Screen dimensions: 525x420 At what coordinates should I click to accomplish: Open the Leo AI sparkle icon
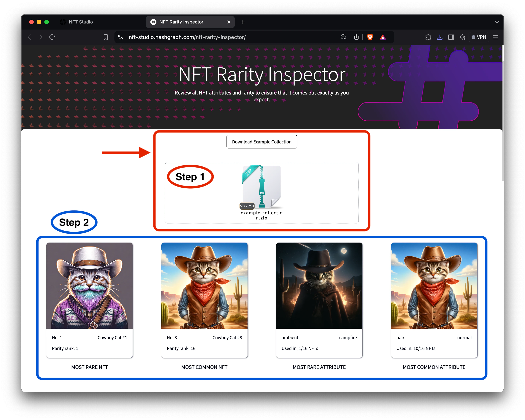(462, 37)
